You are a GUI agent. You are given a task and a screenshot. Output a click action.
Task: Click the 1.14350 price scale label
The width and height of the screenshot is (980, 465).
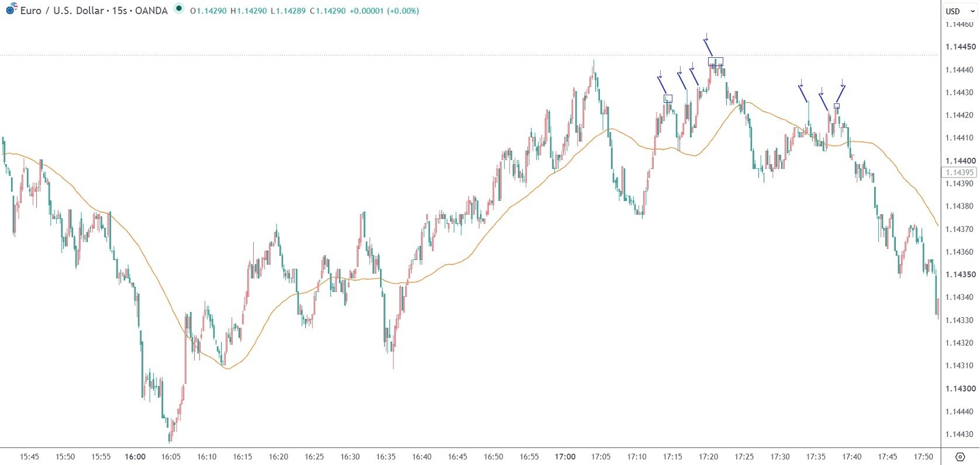[x=961, y=275]
